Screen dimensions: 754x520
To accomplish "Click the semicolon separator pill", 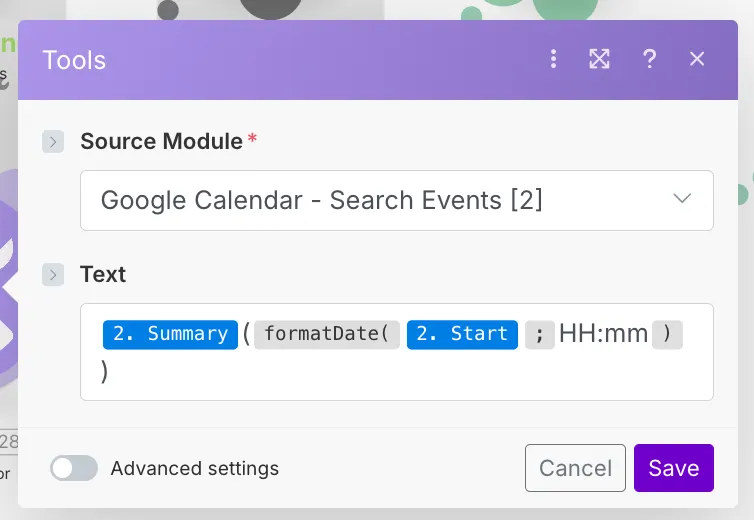I will point(539,334).
